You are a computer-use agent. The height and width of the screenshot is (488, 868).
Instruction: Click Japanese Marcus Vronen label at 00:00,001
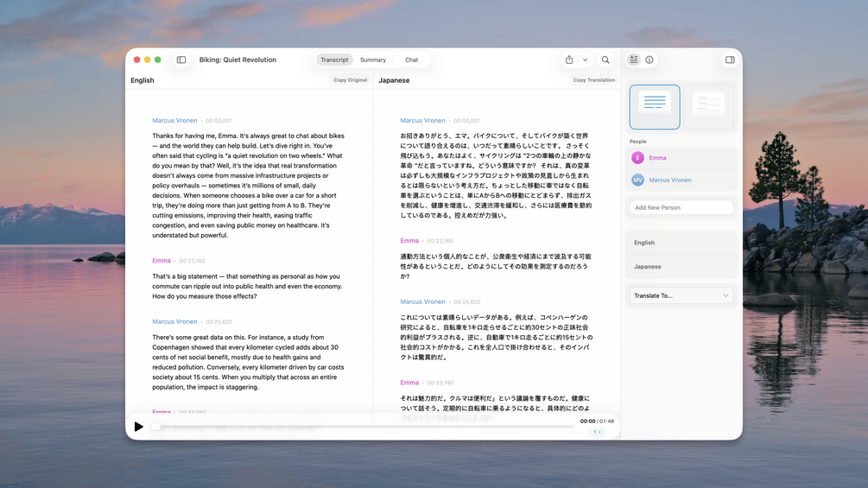422,121
